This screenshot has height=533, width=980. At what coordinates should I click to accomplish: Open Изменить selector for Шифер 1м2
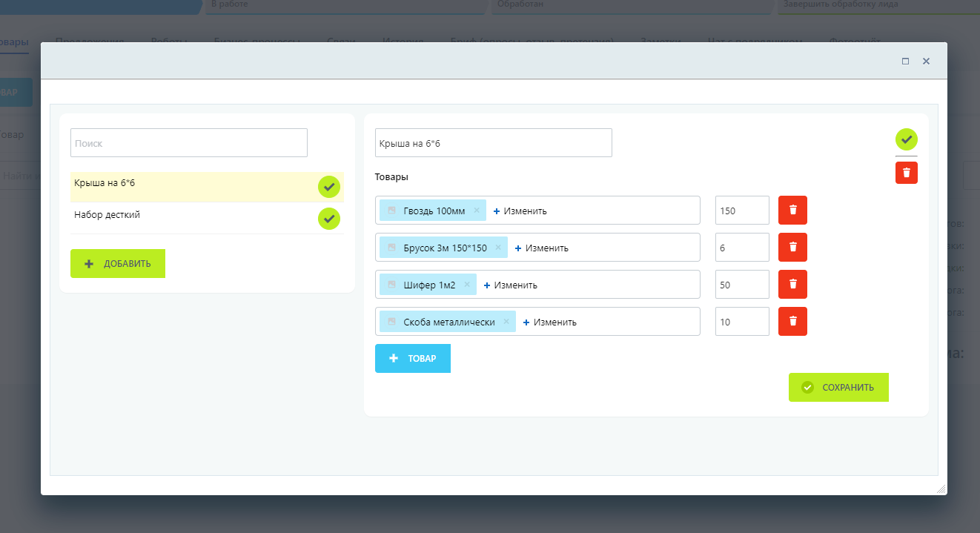click(511, 285)
